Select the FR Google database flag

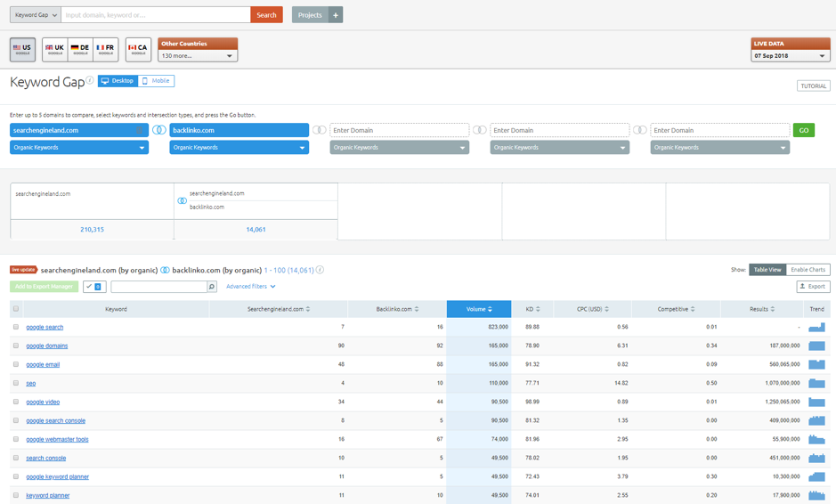(x=106, y=50)
